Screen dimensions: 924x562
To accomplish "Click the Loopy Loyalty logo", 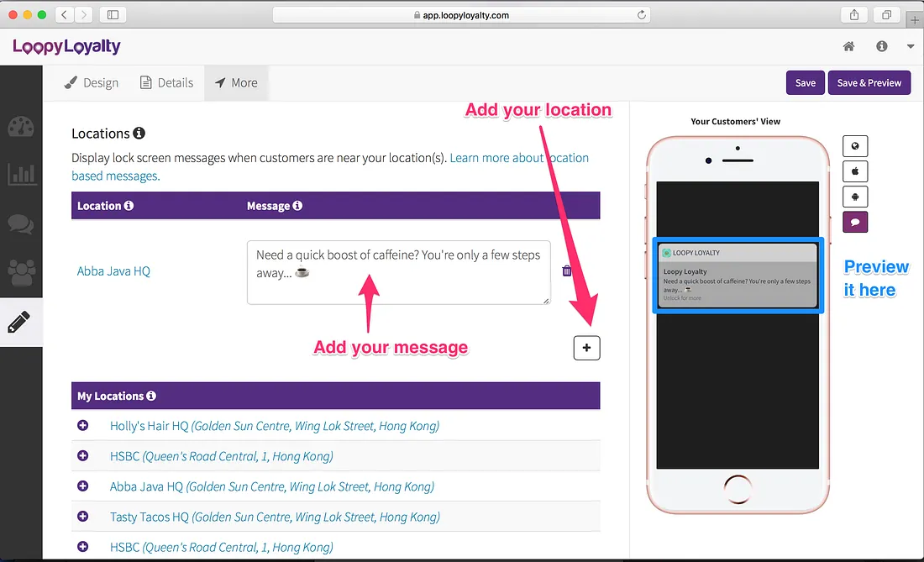I will (66, 46).
